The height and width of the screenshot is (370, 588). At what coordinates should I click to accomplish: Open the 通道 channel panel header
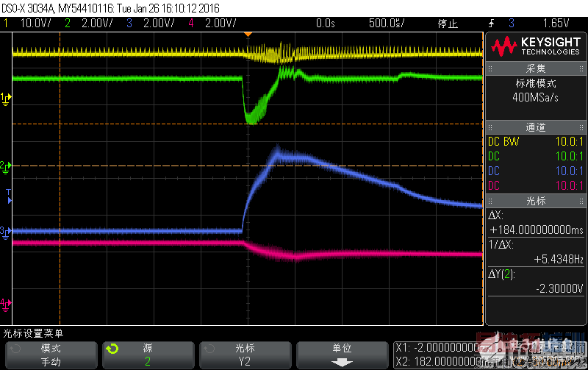pyautogui.click(x=536, y=127)
